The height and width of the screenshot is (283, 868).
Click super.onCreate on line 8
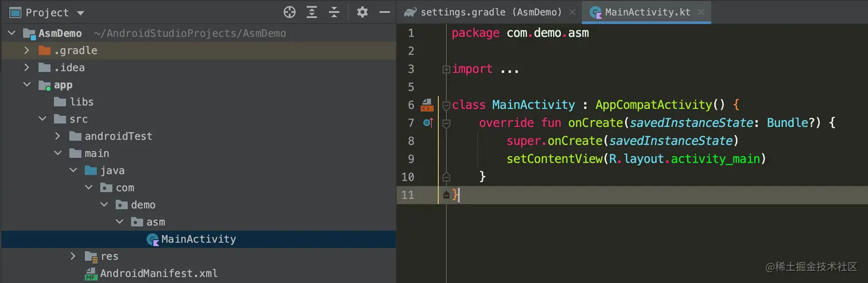[x=555, y=141]
